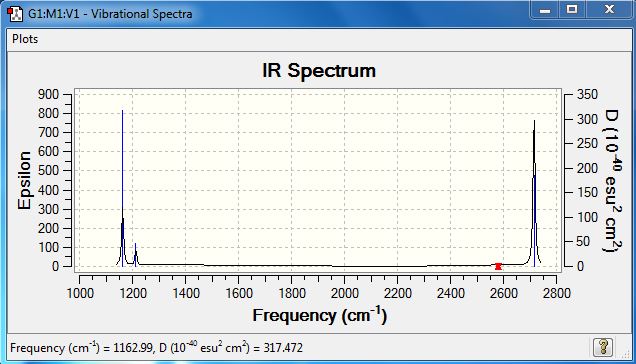Click the frequency readout in status bar
This screenshot has height=364, width=636.
click(156, 348)
